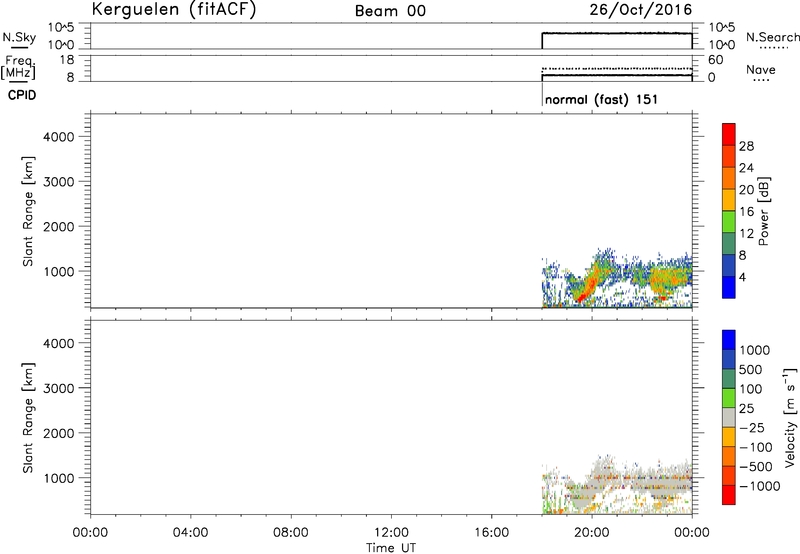Click the '500' label on Velocity colorbar

pyautogui.click(x=749, y=370)
